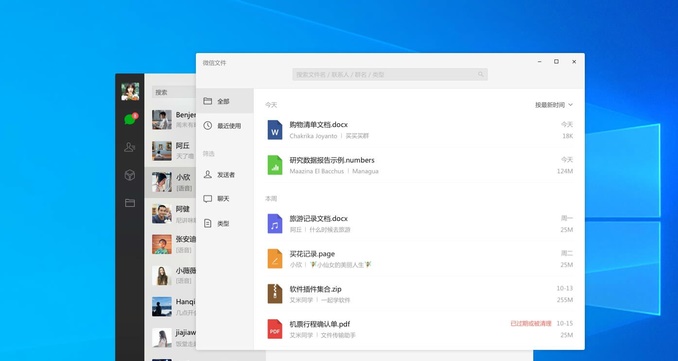Select the 全部 tab in file sidebar

[224, 101]
